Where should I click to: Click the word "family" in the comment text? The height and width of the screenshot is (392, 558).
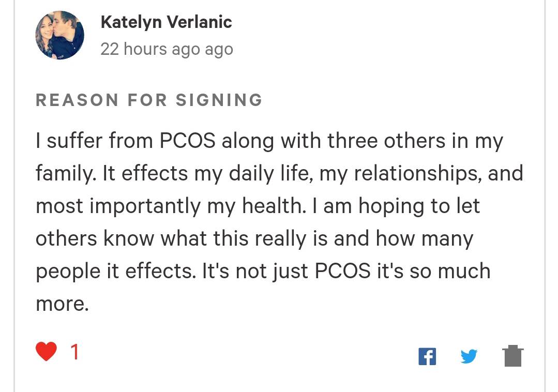click(64, 174)
